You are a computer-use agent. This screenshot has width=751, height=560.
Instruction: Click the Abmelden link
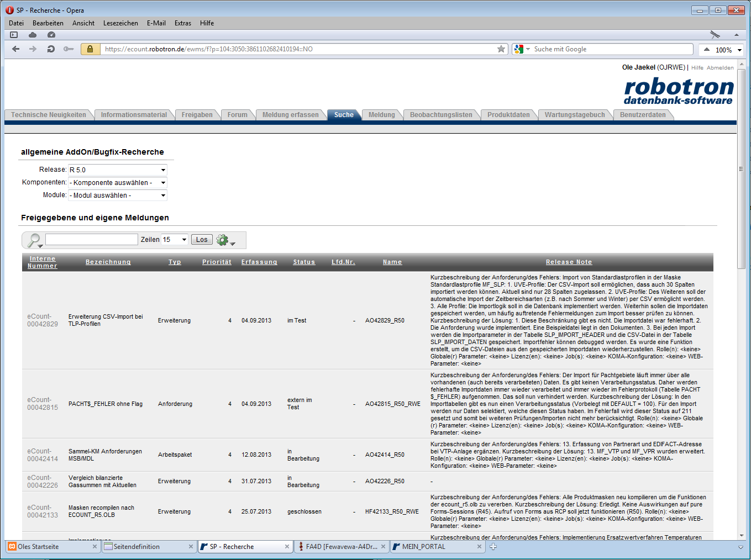(720, 68)
